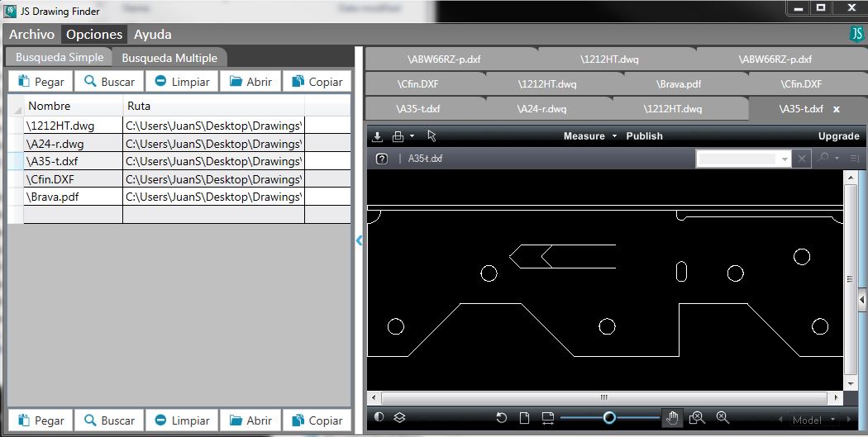
Task: Activate the zoom window magnifier icon
Action: tap(696, 418)
